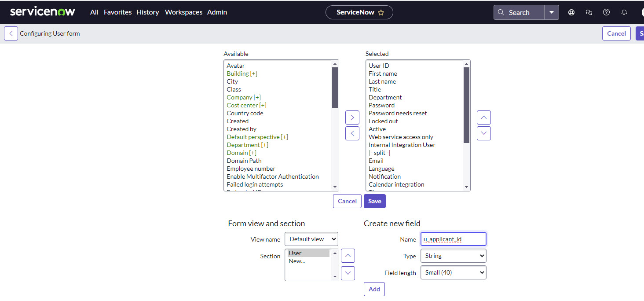Open the Field length dropdown

click(x=454, y=272)
